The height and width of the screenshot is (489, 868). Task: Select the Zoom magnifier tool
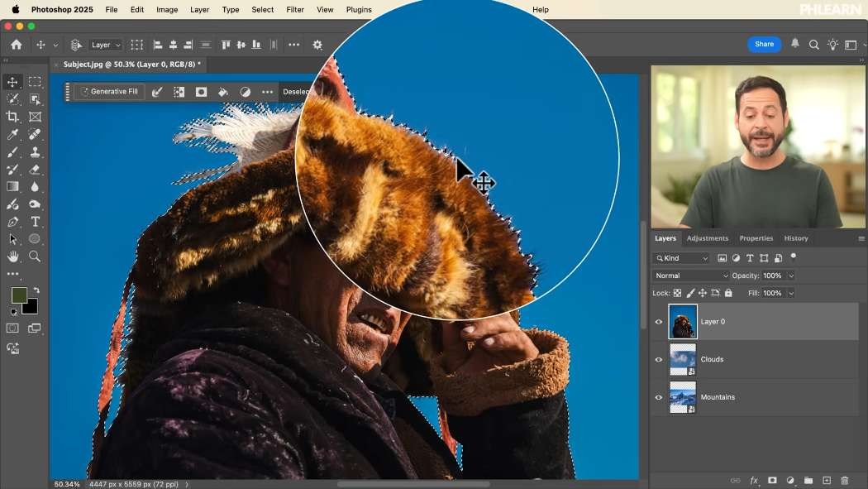tap(35, 256)
